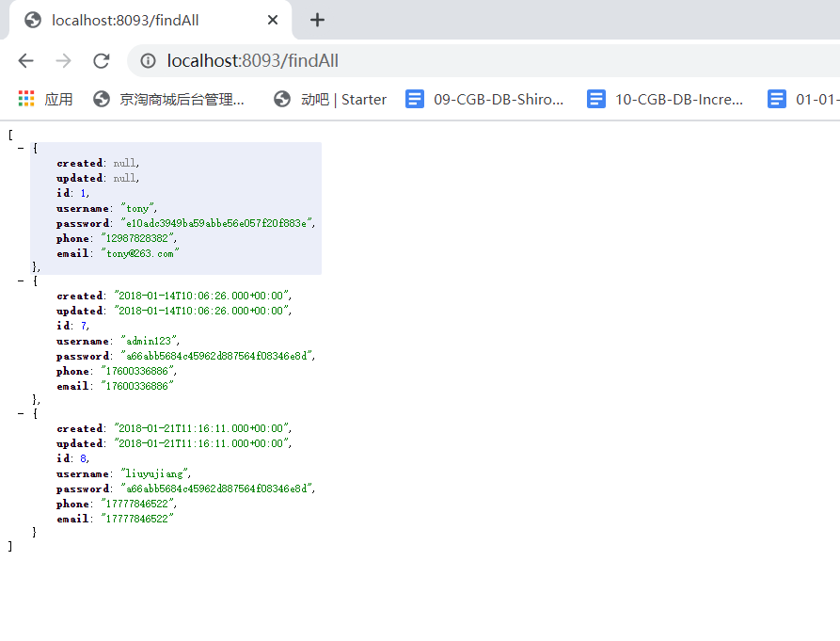Open site information icon in address bar
Image resolution: width=840 pixels, height=641 pixels.
point(148,60)
